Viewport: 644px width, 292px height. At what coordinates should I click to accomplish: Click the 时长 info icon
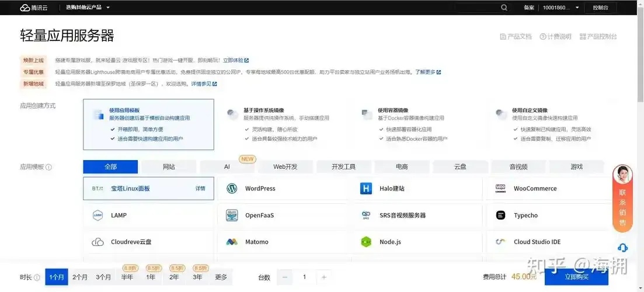tap(37, 277)
